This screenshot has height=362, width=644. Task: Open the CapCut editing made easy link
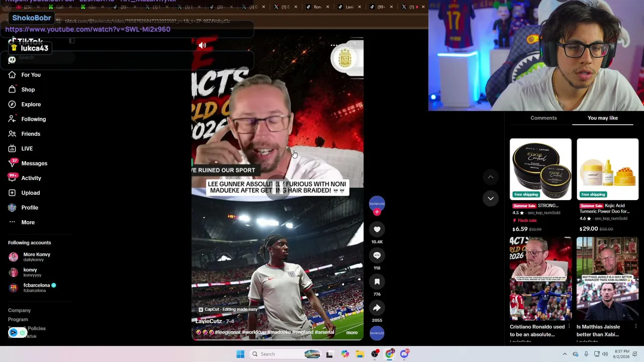point(228,310)
